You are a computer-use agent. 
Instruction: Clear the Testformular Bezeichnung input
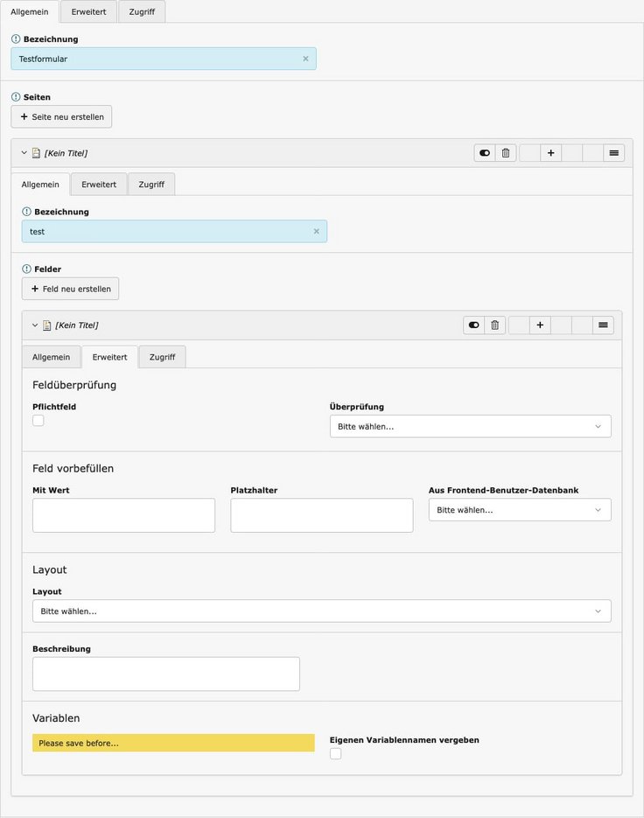point(305,59)
